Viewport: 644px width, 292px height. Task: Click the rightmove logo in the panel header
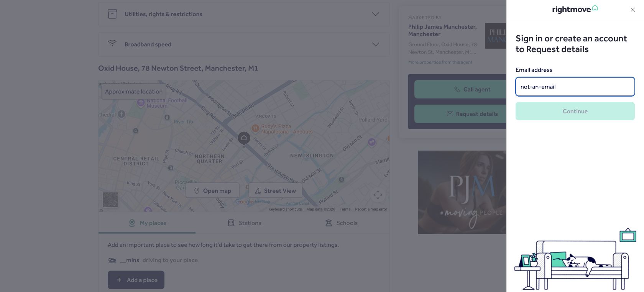pos(575,9)
